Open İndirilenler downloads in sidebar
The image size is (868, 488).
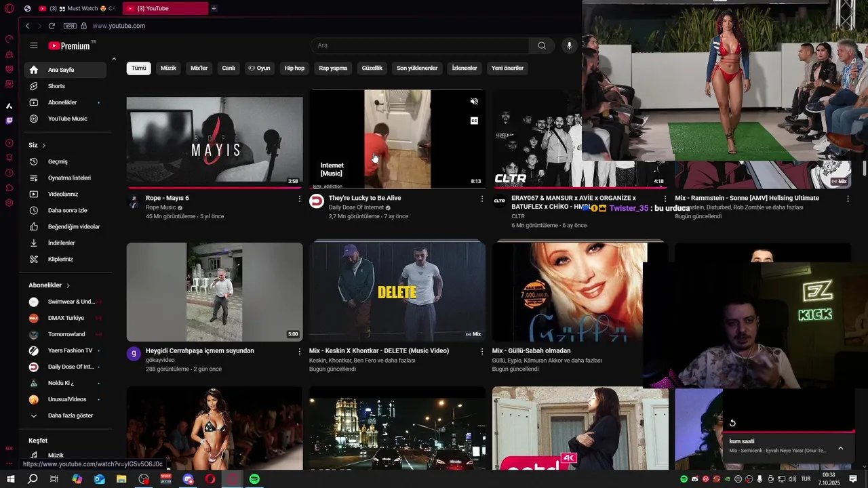pyautogui.click(x=64, y=243)
